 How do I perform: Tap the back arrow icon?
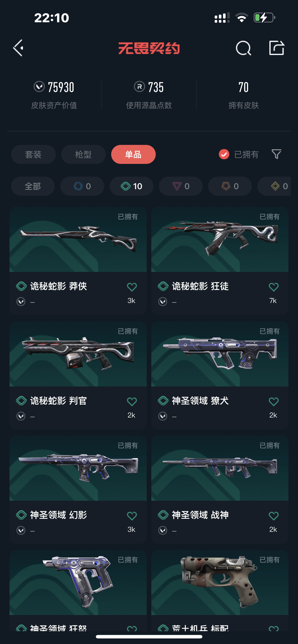coord(18,48)
